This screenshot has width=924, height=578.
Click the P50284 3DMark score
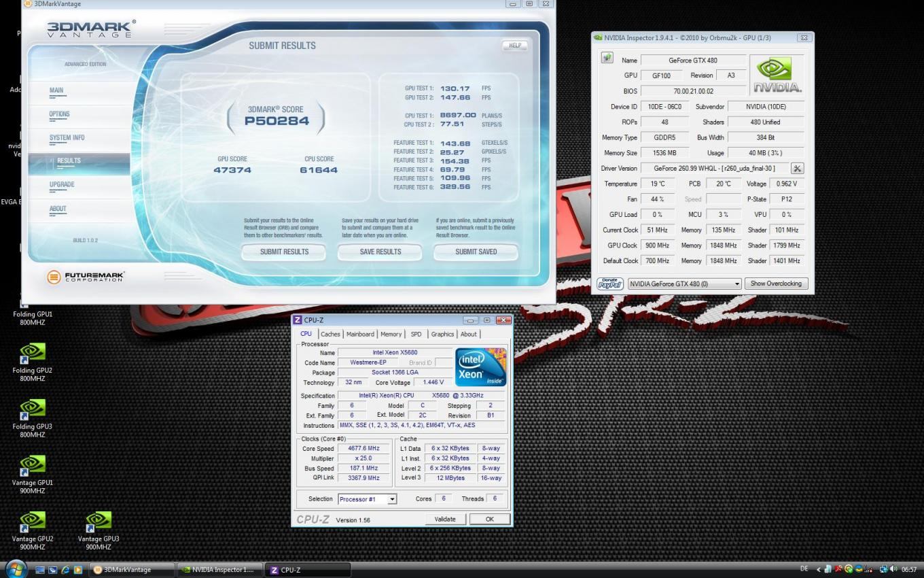276,121
